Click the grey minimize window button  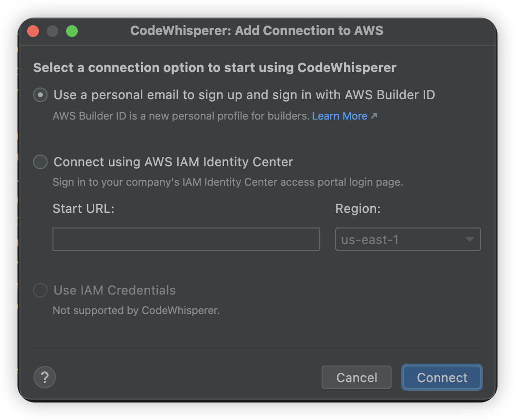click(x=52, y=31)
